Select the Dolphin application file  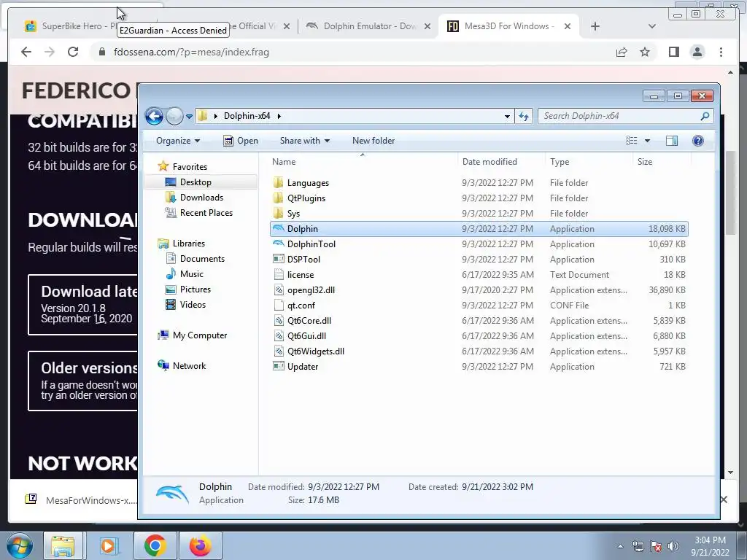click(x=479, y=229)
